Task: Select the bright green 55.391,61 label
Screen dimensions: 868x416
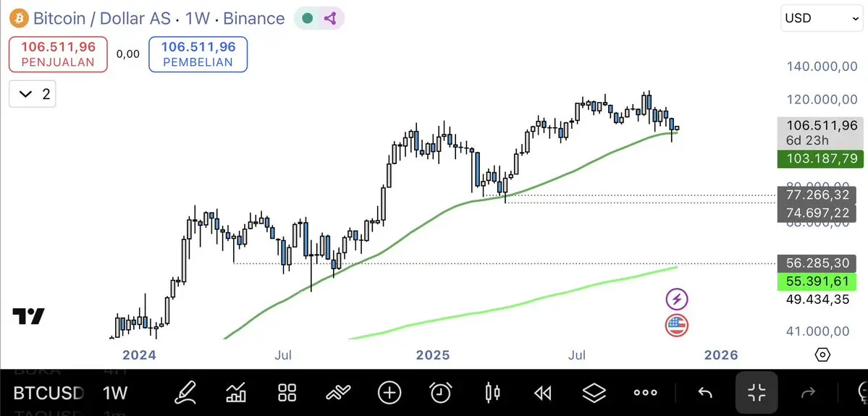Action: pyautogui.click(x=817, y=281)
